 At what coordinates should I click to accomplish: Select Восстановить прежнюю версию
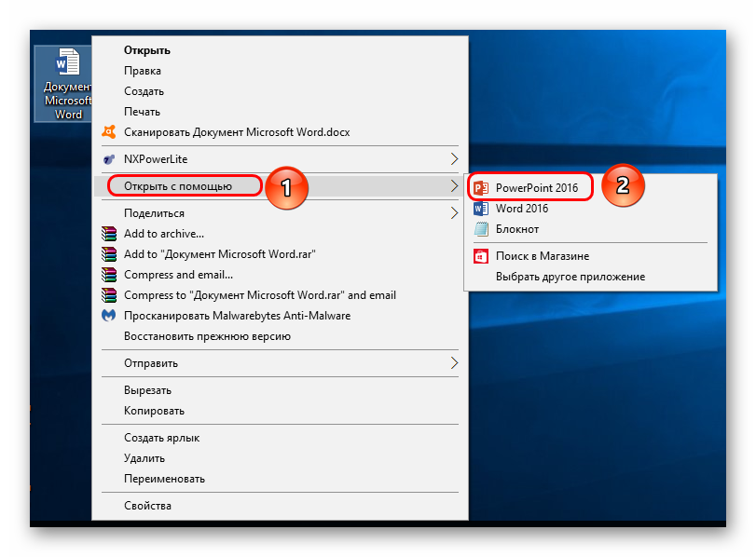[207, 336]
